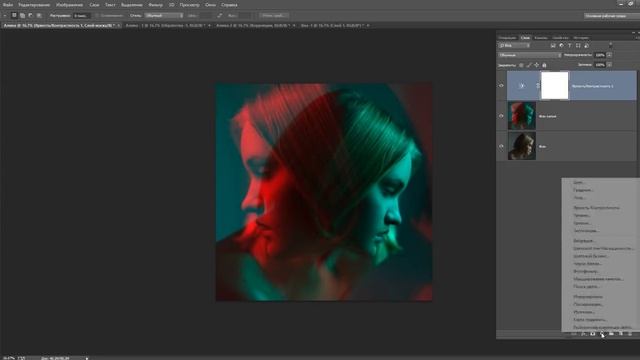Screen dimensions: 640x360
Task: Open the Фильтр menu
Action: click(x=156, y=5)
